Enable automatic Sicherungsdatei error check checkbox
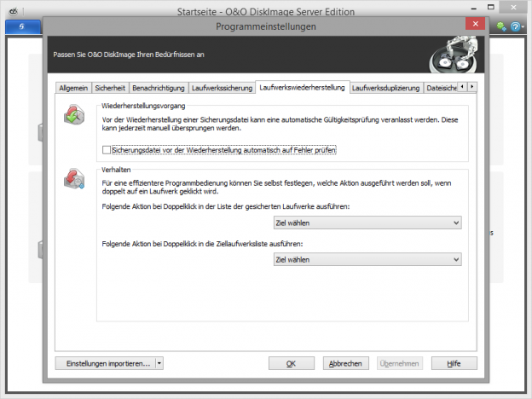This screenshot has width=532, height=399. [x=107, y=150]
